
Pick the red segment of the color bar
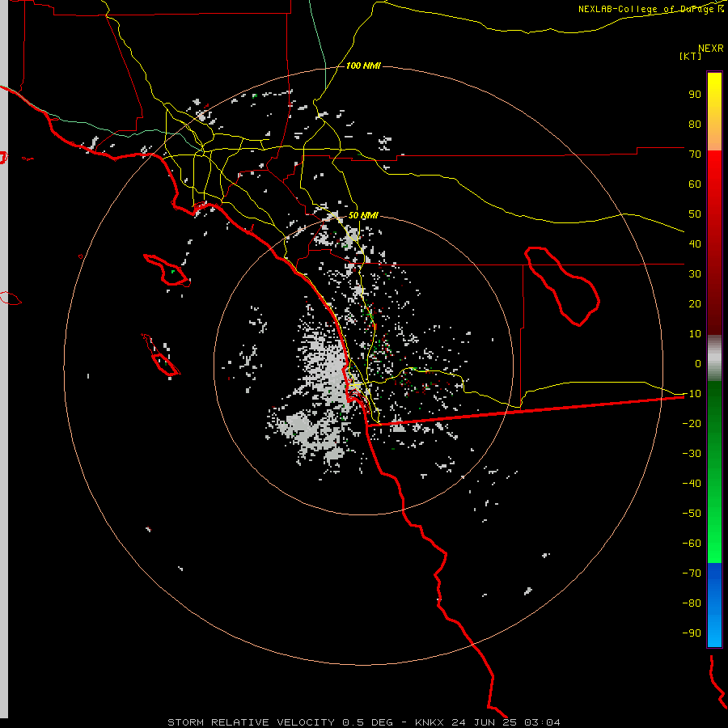[714, 243]
